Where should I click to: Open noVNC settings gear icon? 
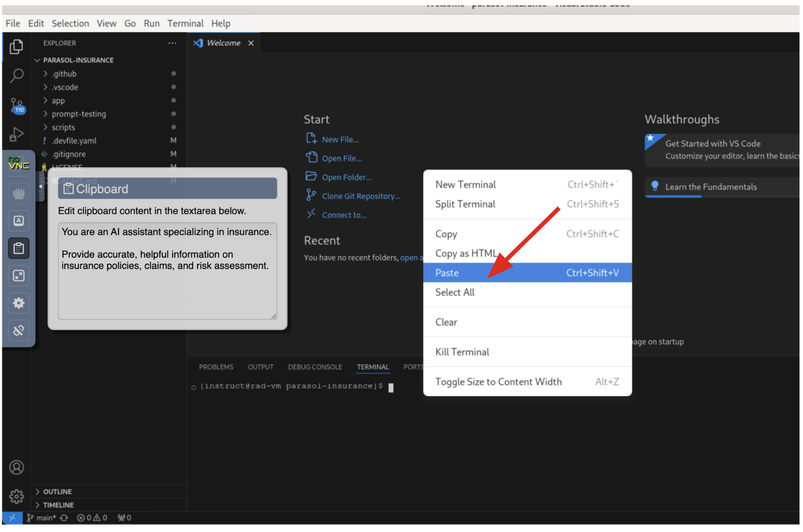pyautogui.click(x=19, y=303)
